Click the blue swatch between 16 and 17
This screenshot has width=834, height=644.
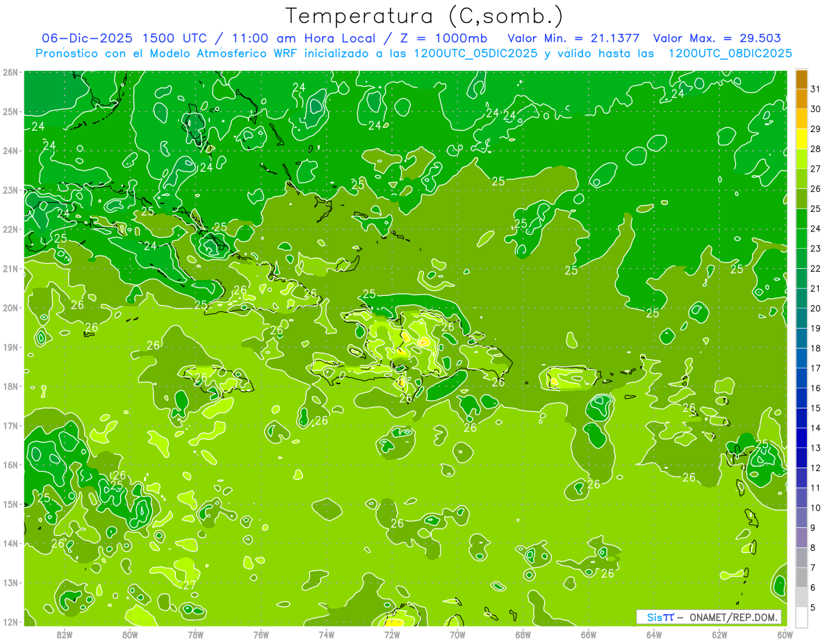click(801, 378)
